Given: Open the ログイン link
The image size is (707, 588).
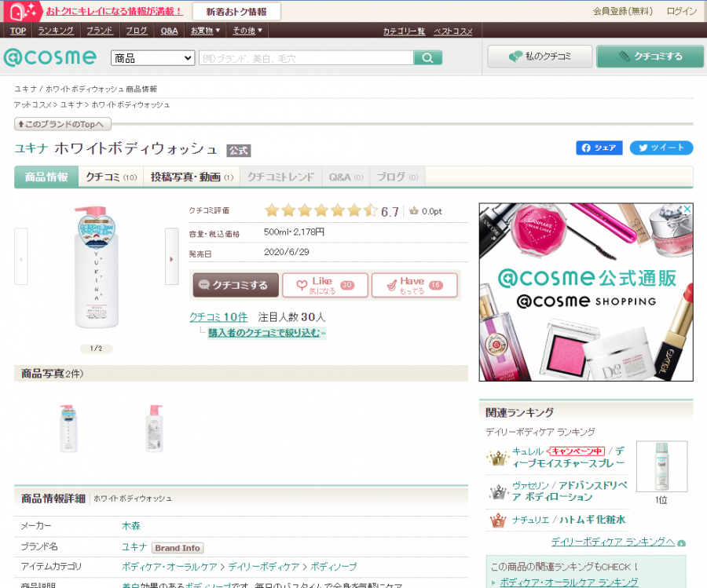Looking at the screenshot, I should [682, 11].
